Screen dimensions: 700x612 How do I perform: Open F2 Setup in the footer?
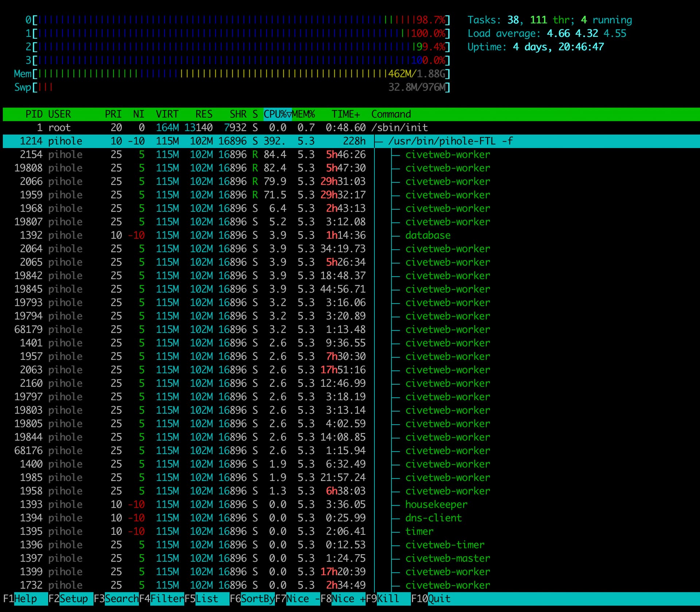click(x=73, y=599)
